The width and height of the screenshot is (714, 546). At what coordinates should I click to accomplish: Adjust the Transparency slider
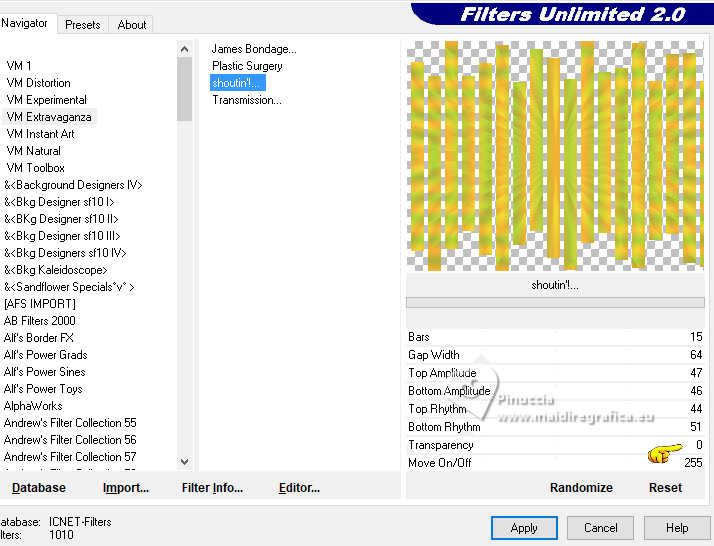click(555, 445)
